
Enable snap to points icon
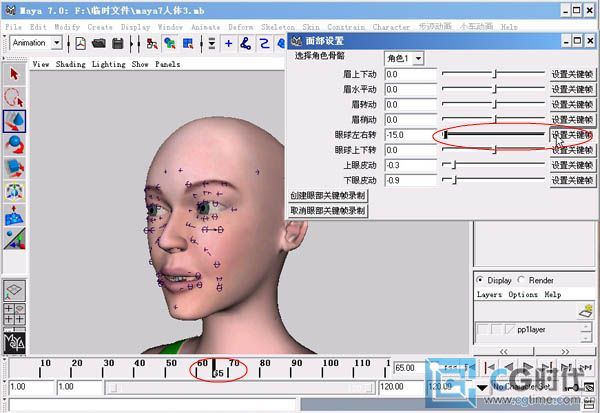(264, 44)
